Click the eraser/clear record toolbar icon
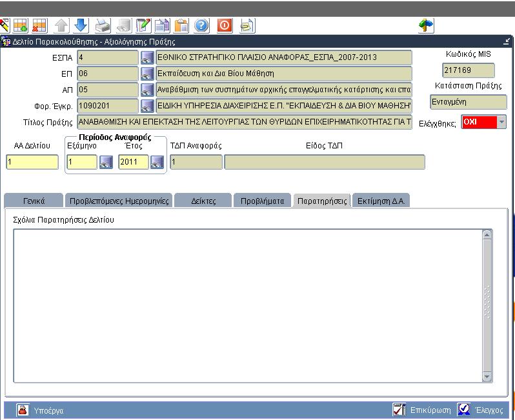Image resolution: width=515 pixels, height=420 pixels. click(5, 25)
